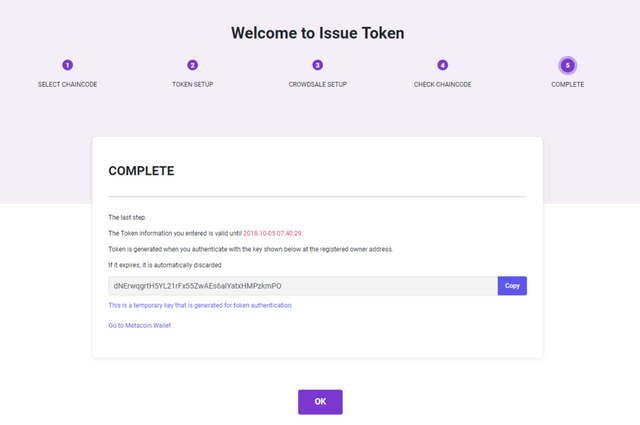This screenshot has height=425, width=640.
Task: Click inside the temporary key text field
Action: coord(302,286)
